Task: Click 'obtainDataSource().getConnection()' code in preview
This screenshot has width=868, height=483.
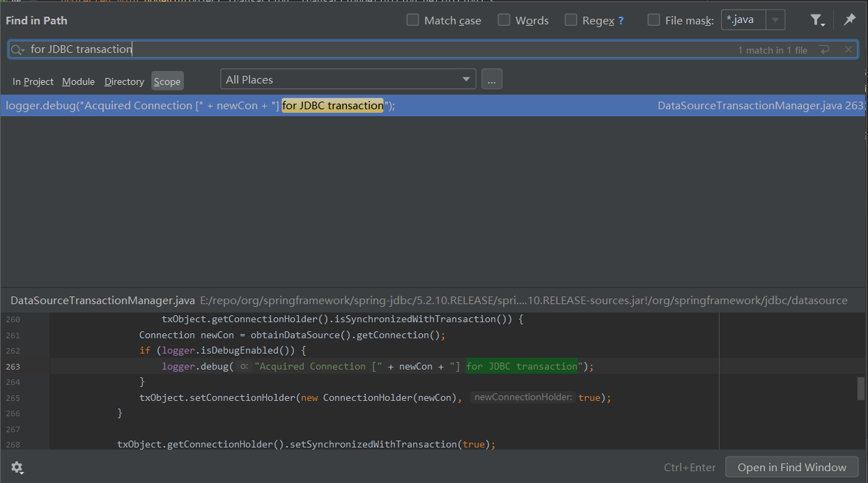Action: (346, 335)
